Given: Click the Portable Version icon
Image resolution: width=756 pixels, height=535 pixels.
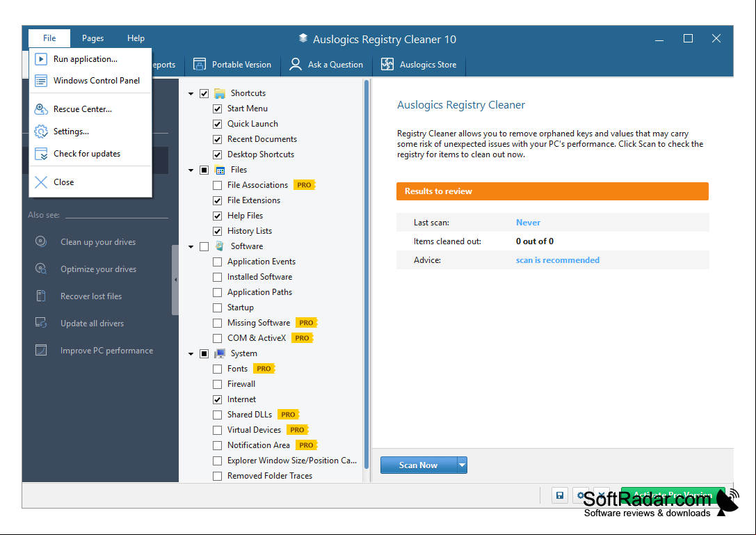Looking at the screenshot, I should 200,64.
